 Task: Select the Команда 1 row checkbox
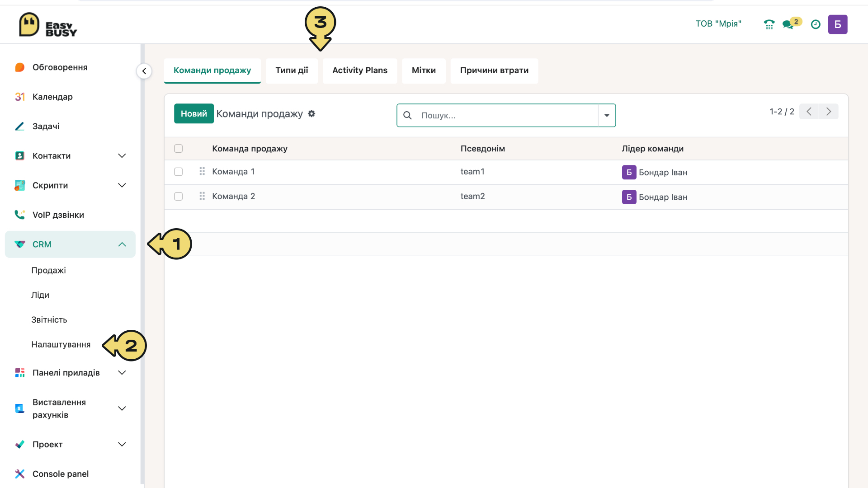tap(179, 172)
